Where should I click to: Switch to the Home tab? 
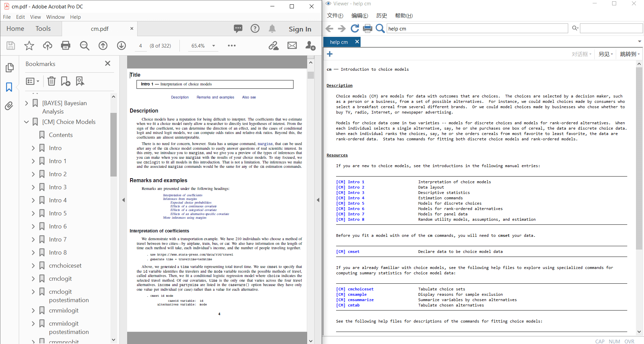[x=15, y=29]
